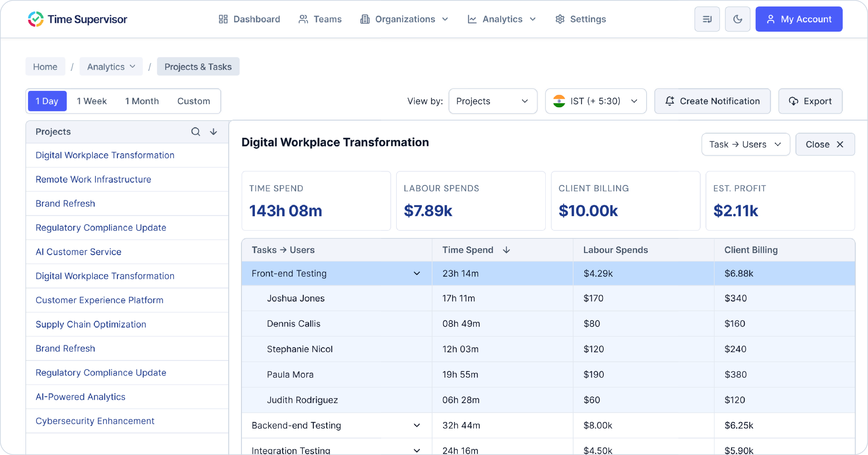This screenshot has height=455, width=868.
Task: Expand the Backend-end Testing row
Action: coord(417,425)
